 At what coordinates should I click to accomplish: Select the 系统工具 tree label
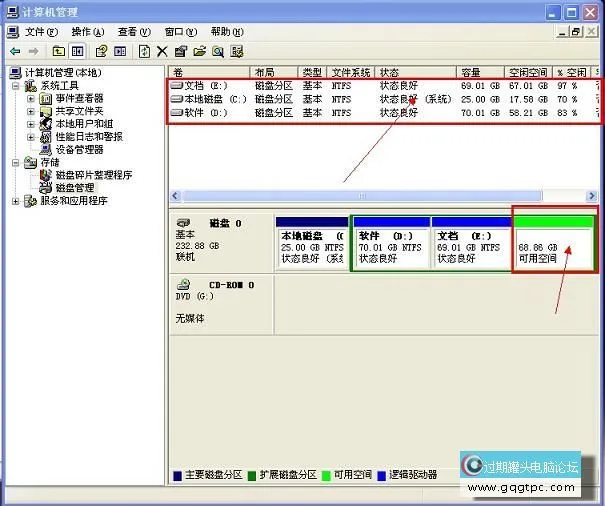[59, 86]
